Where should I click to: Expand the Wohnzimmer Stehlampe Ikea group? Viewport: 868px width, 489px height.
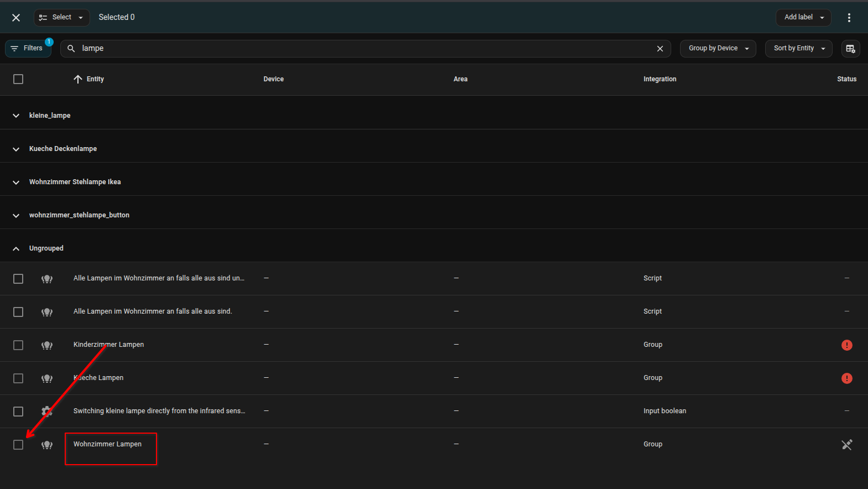tap(16, 182)
